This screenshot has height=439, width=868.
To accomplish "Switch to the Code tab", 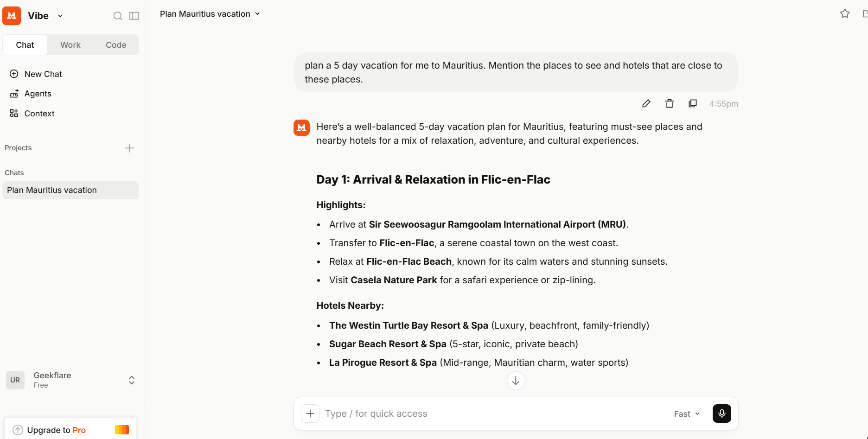I will pyautogui.click(x=116, y=45).
